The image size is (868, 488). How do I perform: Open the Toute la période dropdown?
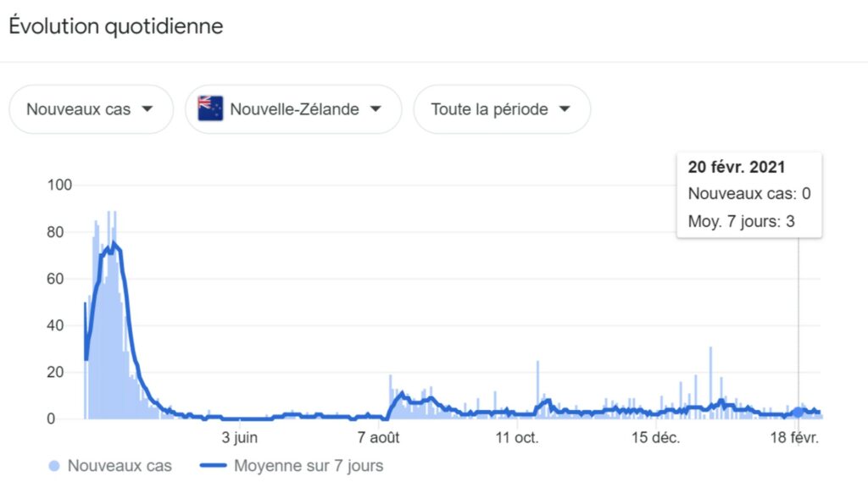502,109
